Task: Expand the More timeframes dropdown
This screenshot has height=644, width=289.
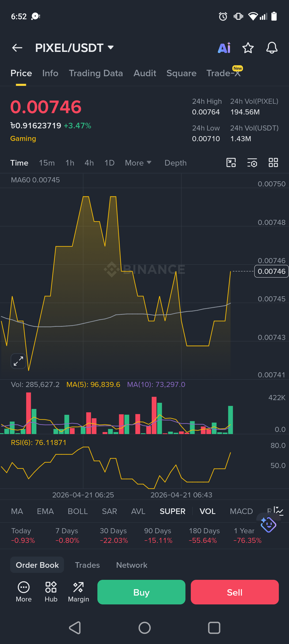Action: (x=138, y=163)
